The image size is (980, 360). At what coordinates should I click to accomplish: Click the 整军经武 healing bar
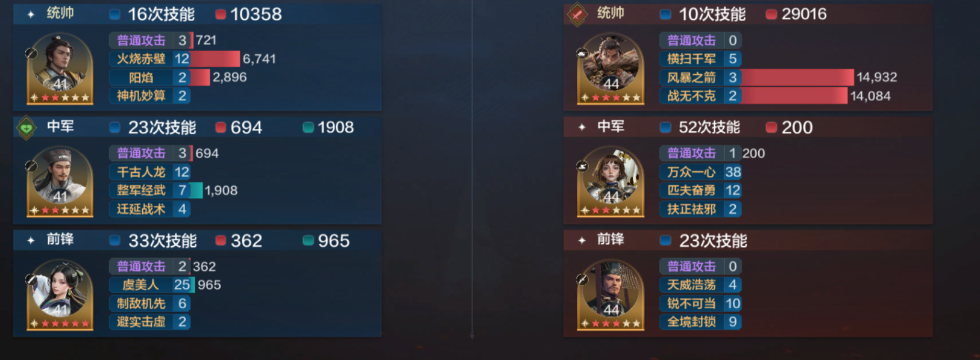tap(197, 191)
